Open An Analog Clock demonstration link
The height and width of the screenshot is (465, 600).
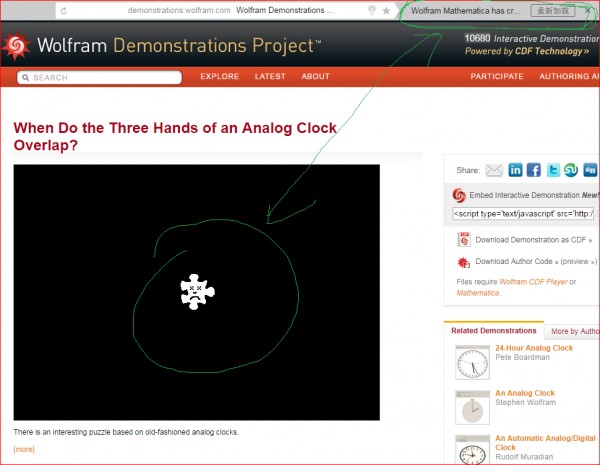pos(525,393)
